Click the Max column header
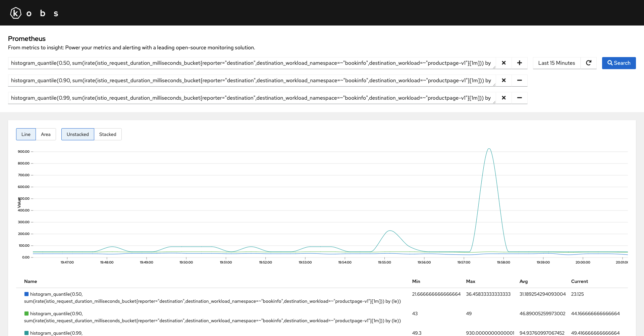The image size is (644, 336). pos(471,281)
